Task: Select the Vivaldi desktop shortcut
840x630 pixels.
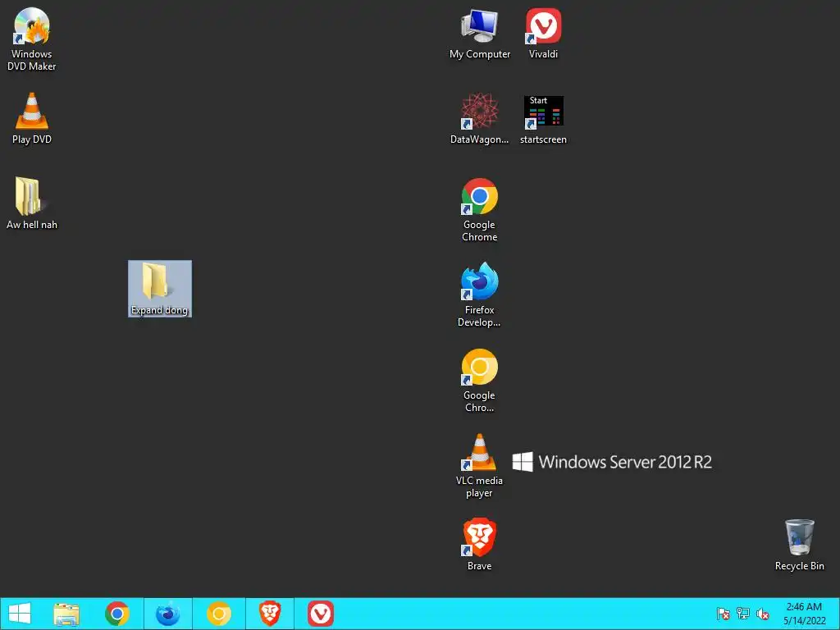Action: [543, 33]
